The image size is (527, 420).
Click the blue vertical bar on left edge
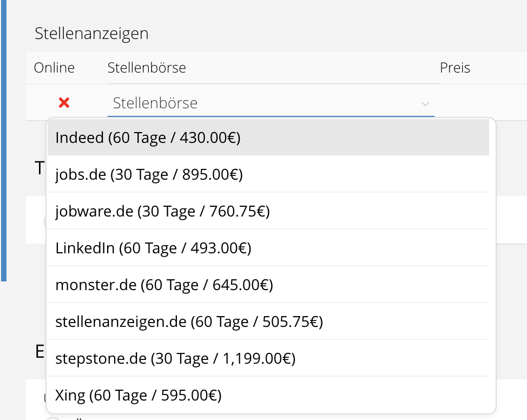click(x=3, y=141)
